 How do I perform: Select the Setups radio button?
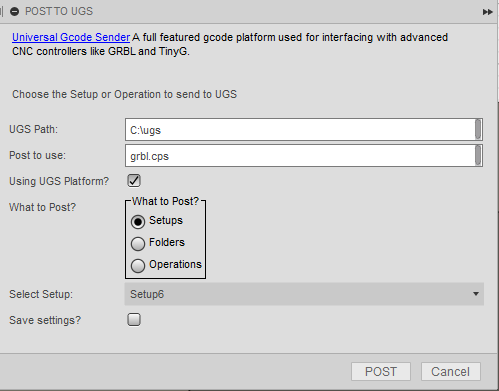pos(138,222)
